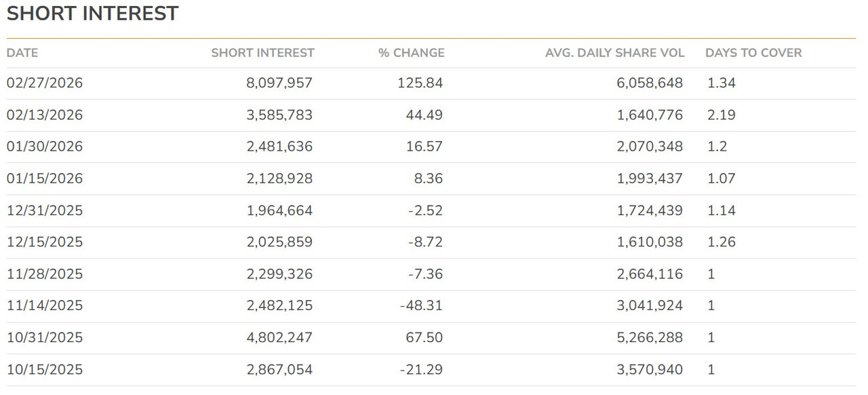Image resolution: width=868 pixels, height=395 pixels.
Task: Select the 02/27/2026 date cell
Action: [45, 83]
